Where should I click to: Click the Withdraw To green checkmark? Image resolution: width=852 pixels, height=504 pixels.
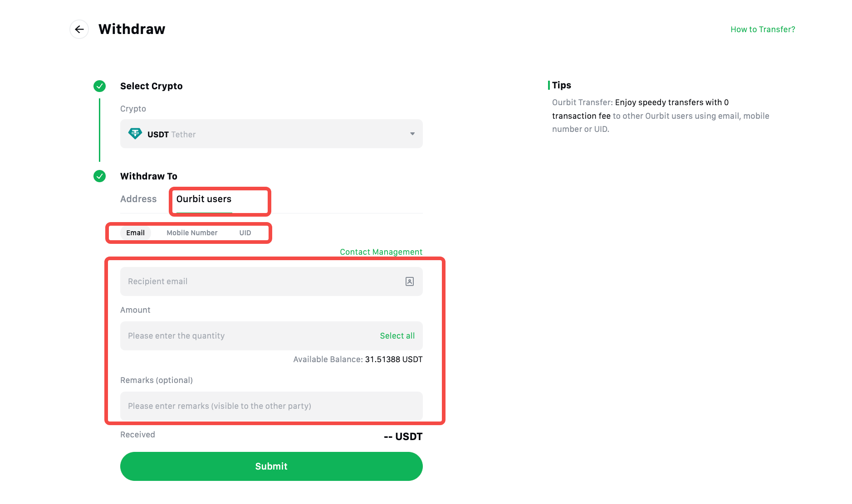99,176
